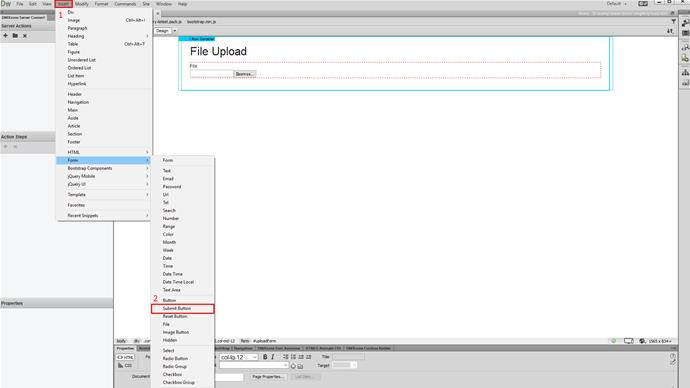Click the green status indicator in status bar
The image size is (690, 388).
pos(613,341)
